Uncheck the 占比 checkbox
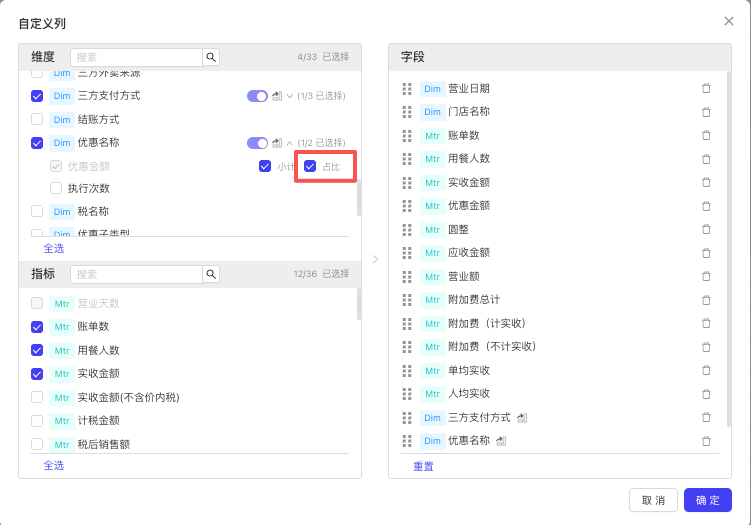751x525 pixels. [310, 166]
